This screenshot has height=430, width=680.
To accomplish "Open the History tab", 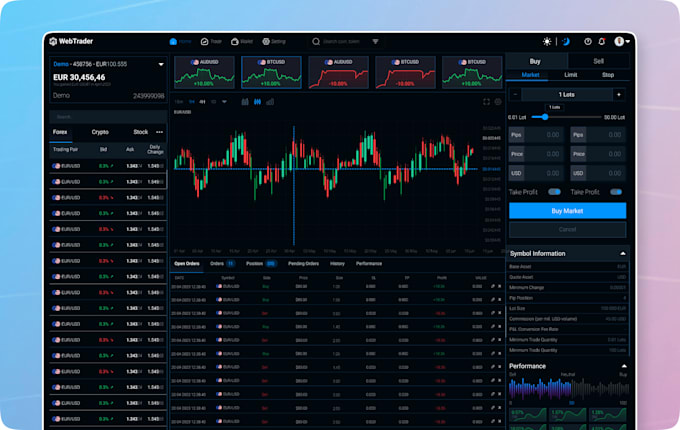I will click(x=337, y=264).
